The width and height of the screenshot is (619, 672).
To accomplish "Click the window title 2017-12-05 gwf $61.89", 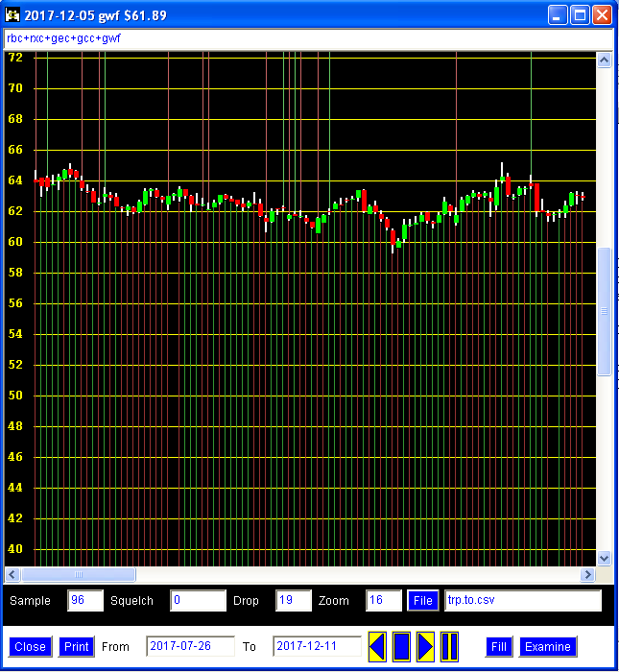I will coord(96,16).
